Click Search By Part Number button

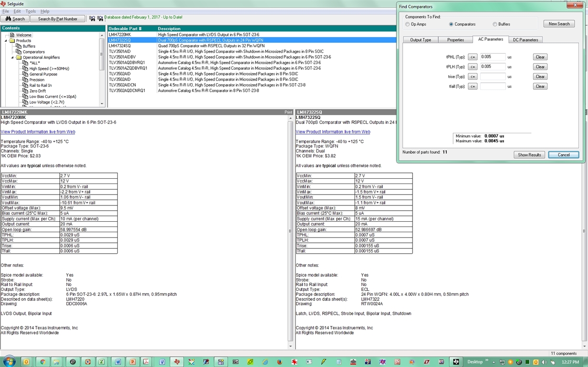point(57,19)
